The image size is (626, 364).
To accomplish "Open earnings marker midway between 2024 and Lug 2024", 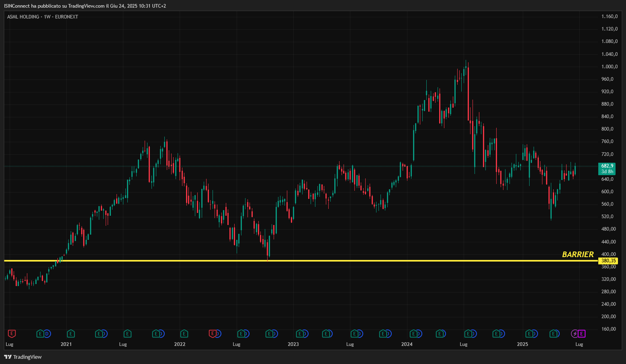I will pos(440,333).
